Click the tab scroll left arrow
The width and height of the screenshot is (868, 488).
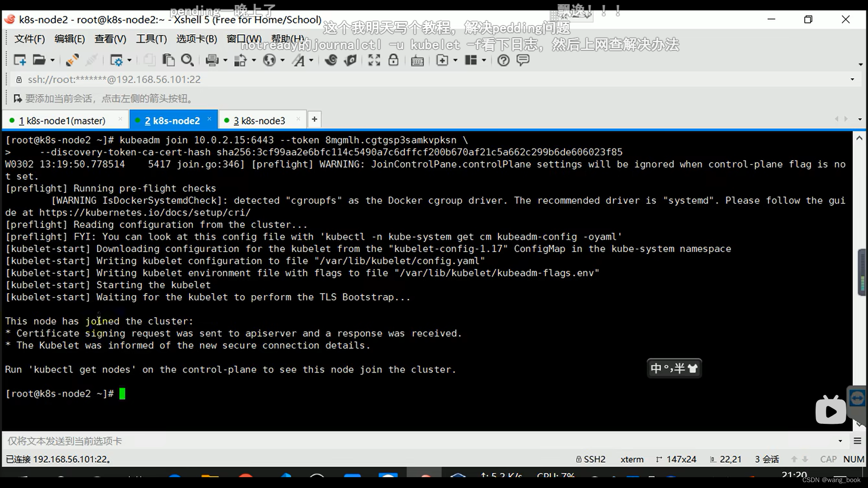click(x=836, y=119)
